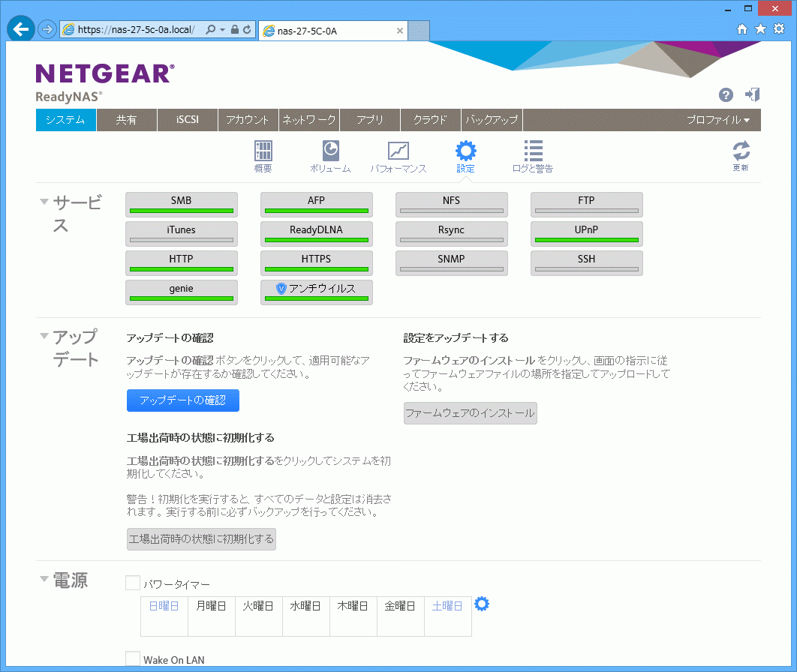The image size is (797, 672).
Task: Collapse the アップデート section
Action: tap(44, 335)
